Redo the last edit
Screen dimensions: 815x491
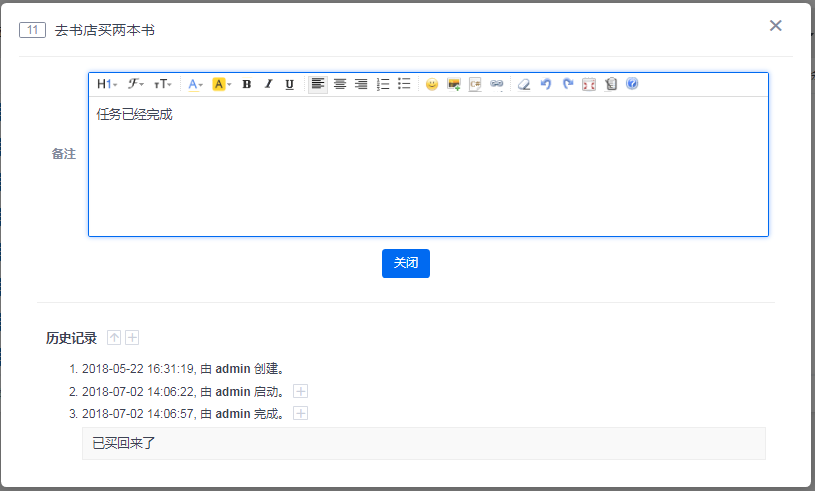(568, 84)
